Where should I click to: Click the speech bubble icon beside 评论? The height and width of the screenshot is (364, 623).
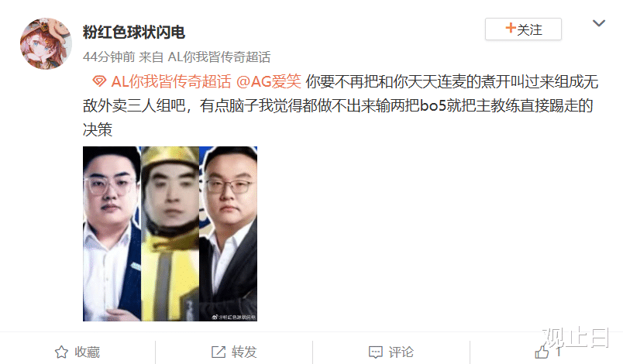376,352
